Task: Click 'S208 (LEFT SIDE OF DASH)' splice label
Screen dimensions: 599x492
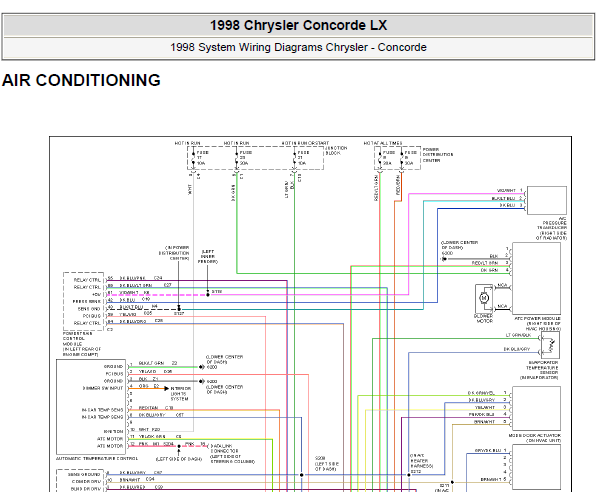Action: point(327,463)
